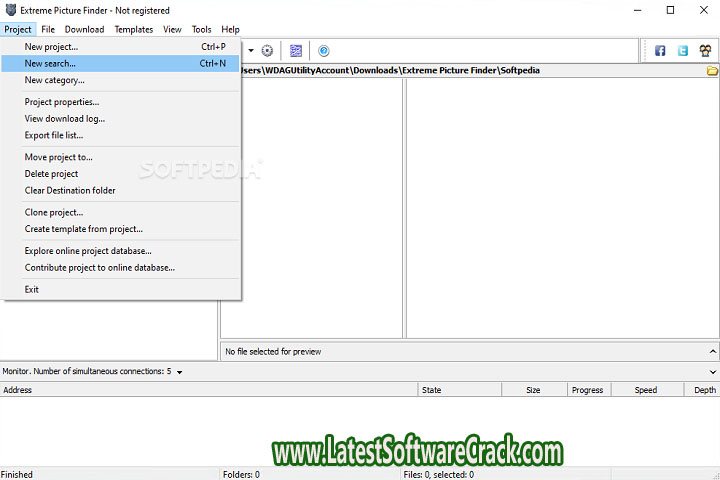This screenshot has width=720, height=480.
Task: Select the New search... menu entry
Action: 121,63
